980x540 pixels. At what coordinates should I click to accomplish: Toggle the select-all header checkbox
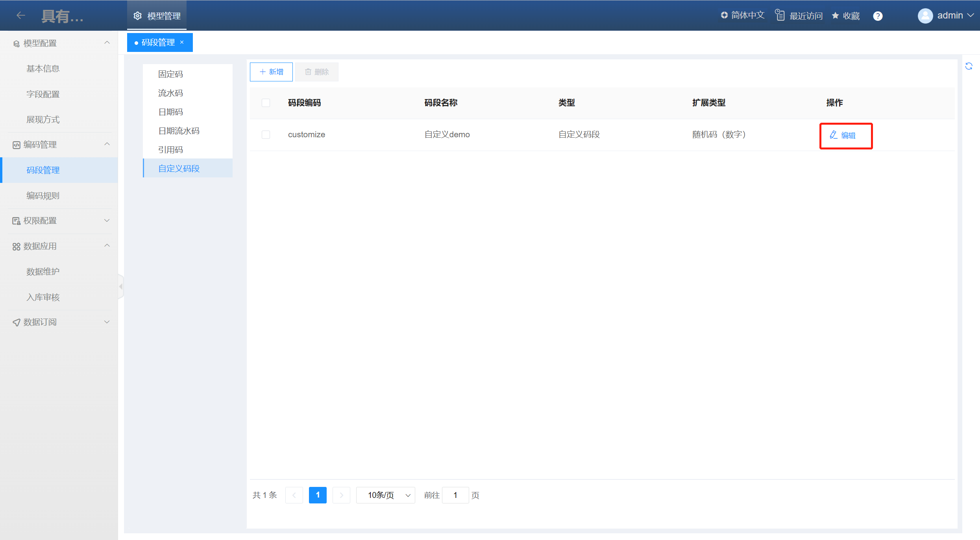coord(266,103)
